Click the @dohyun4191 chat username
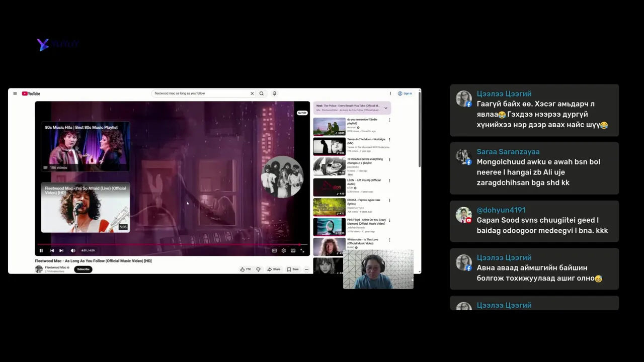The width and height of the screenshot is (644, 362). tap(501, 210)
